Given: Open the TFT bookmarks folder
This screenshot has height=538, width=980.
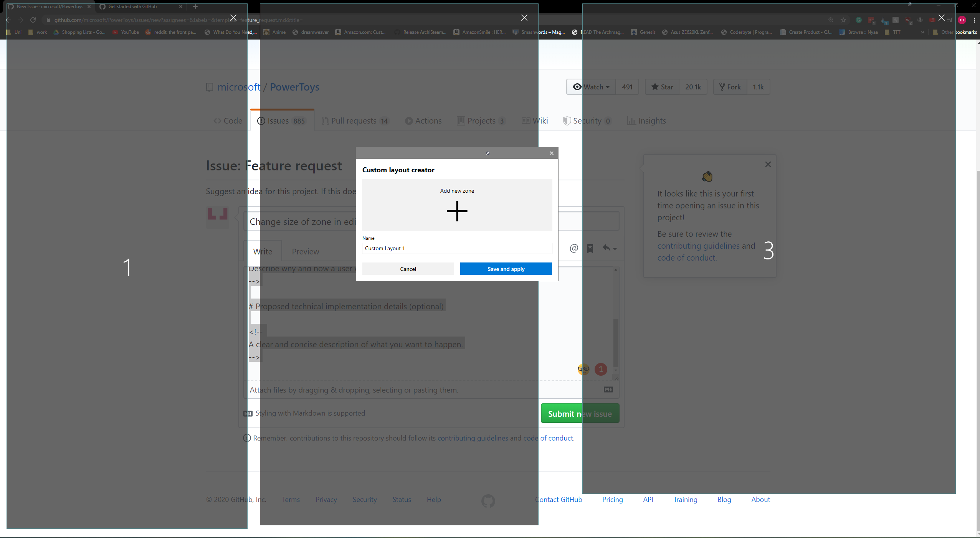Looking at the screenshot, I should pos(892,32).
